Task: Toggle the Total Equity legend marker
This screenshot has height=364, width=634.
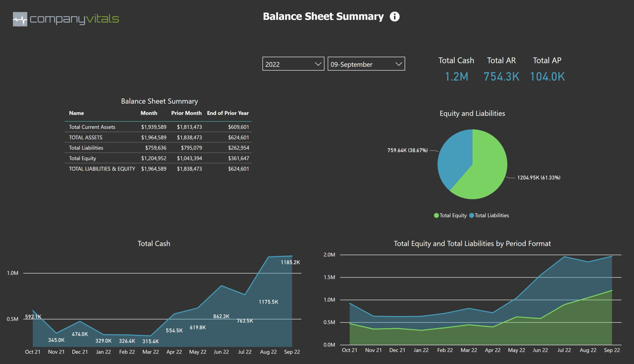Action: point(436,215)
